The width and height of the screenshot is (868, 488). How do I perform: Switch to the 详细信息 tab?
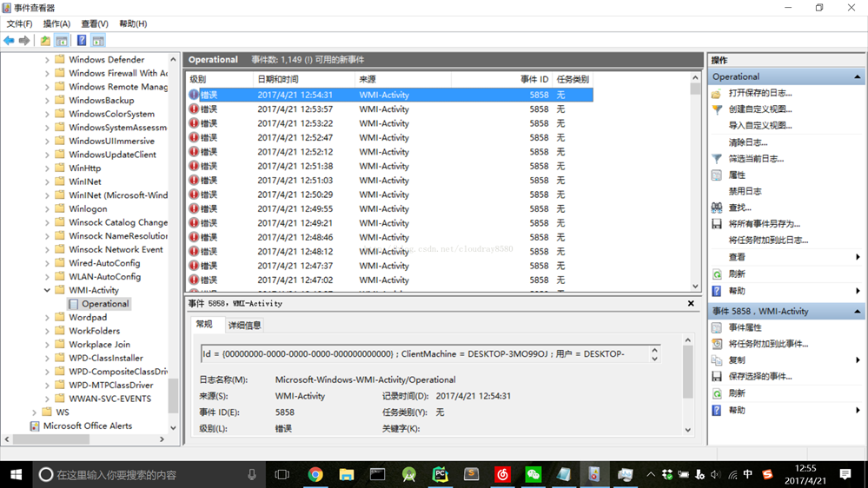click(x=244, y=325)
